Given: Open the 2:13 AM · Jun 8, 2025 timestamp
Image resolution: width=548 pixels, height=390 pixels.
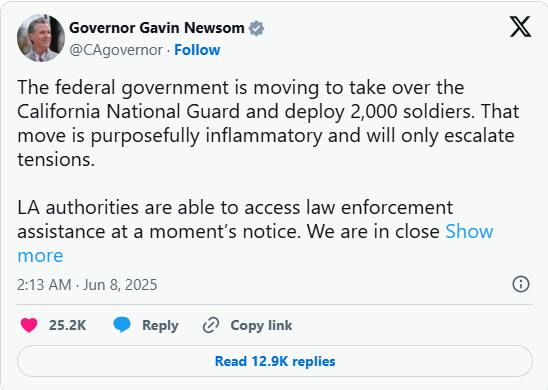Looking at the screenshot, I should [x=87, y=285].
